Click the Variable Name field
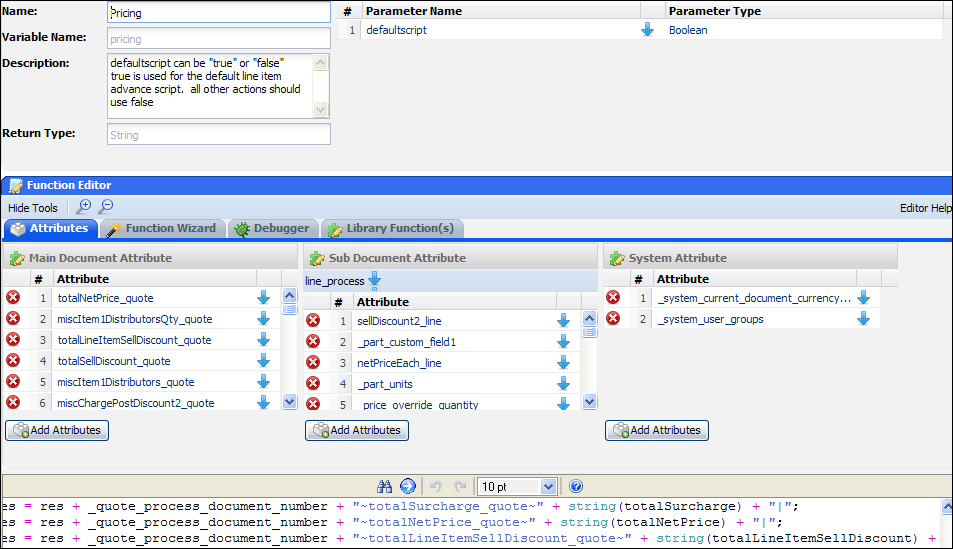The width and height of the screenshot is (953, 549). point(219,38)
